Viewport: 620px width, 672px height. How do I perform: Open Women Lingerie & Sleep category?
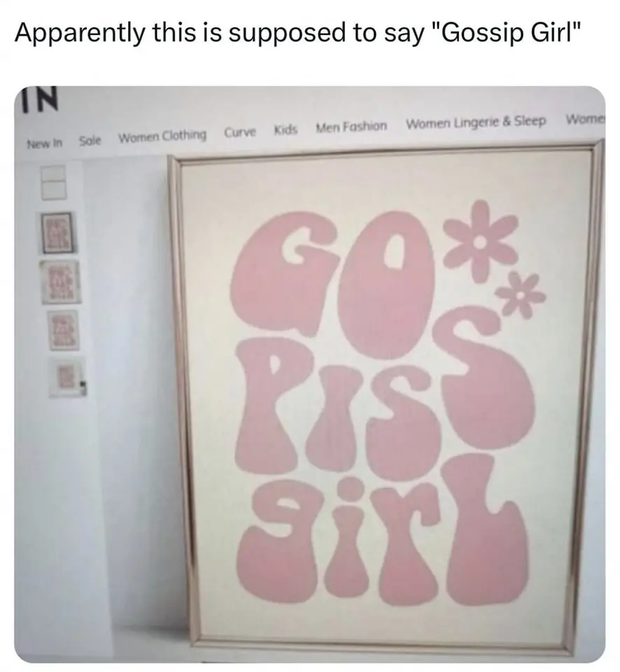click(x=476, y=122)
